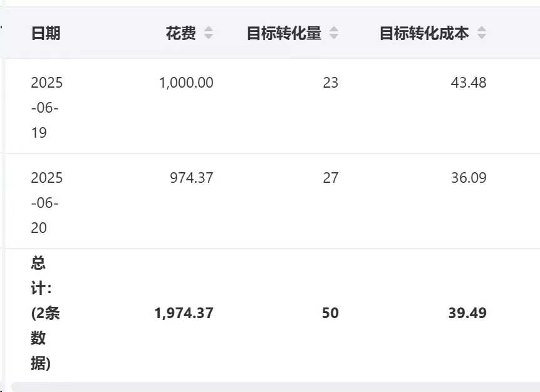Viewport: 540px width, 392px height.
Task: Select the 2025-06-19 date cell
Action: click(x=47, y=108)
